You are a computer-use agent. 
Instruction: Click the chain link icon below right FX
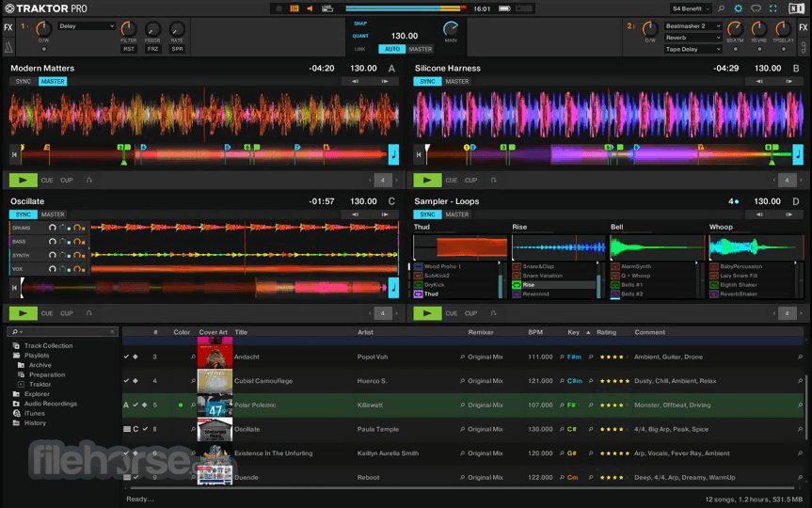point(804,48)
